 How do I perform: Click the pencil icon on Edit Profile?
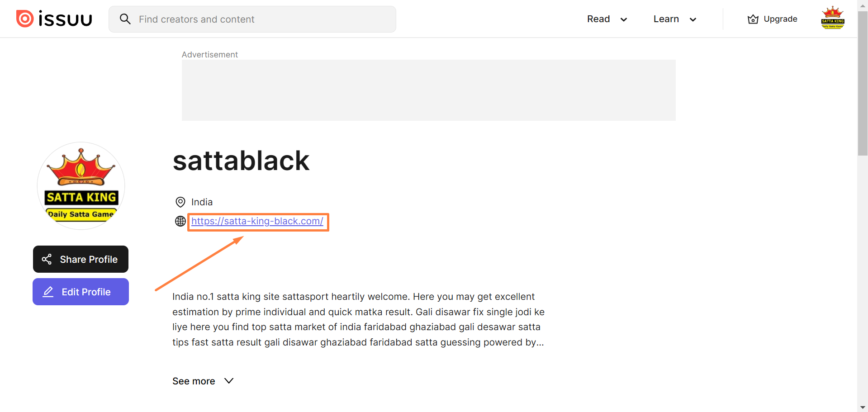[x=48, y=292]
